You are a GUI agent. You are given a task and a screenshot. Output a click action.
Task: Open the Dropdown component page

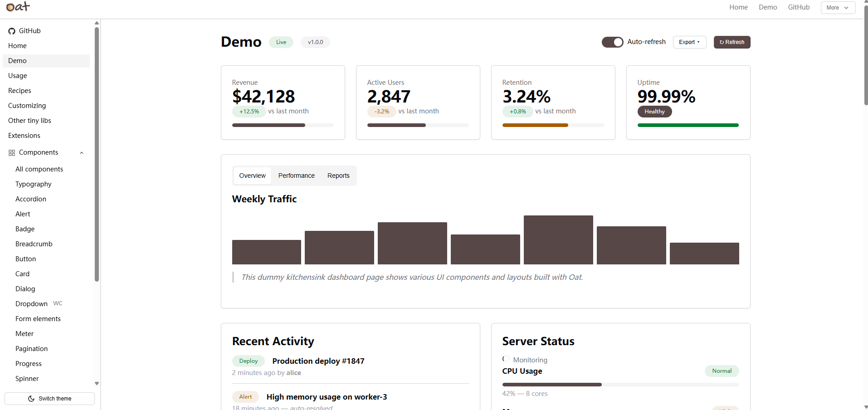31,304
